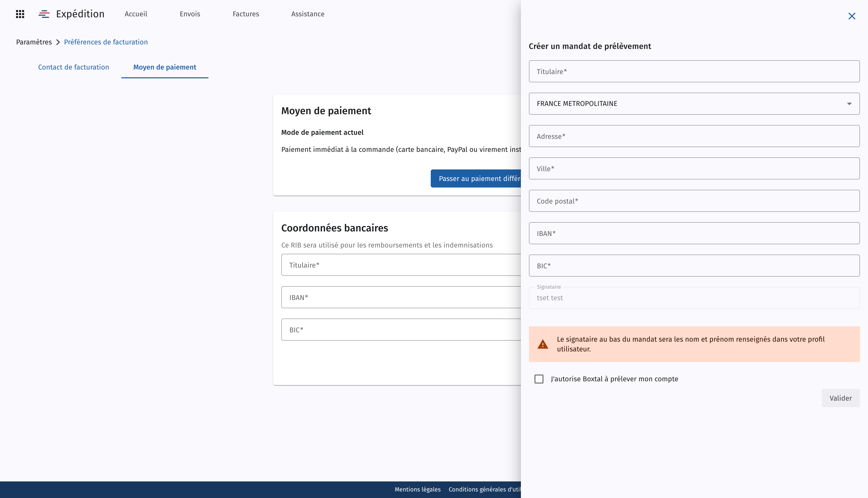Image resolution: width=868 pixels, height=498 pixels.
Task: Click the Valider button
Action: tap(841, 398)
